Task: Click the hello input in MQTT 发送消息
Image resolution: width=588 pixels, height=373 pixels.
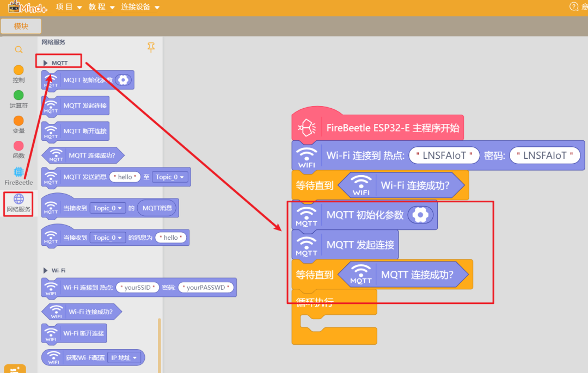Action: coord(125,177)
